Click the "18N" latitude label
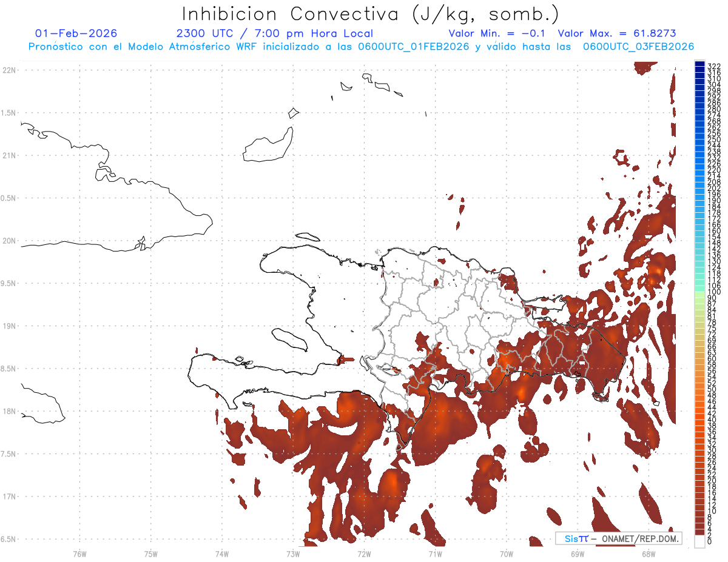The height and width of the screenshot is (562, 728). (8, 411)
